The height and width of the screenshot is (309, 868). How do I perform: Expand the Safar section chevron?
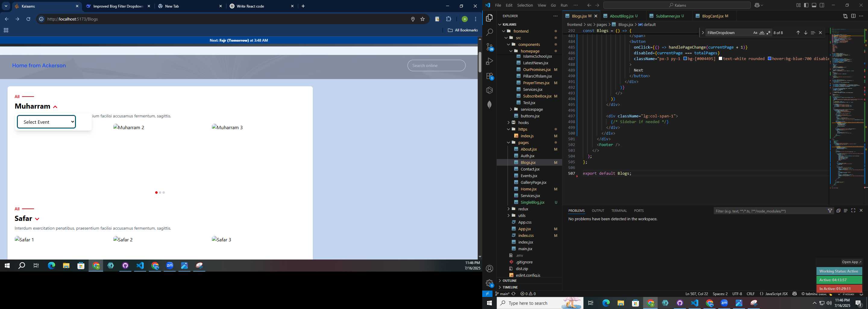pyautogui.click(x=37, y=219)
